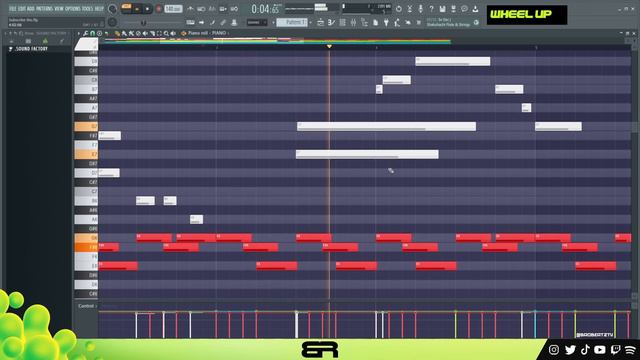
Task: Select the white D8 note
Action: [453, 61]
